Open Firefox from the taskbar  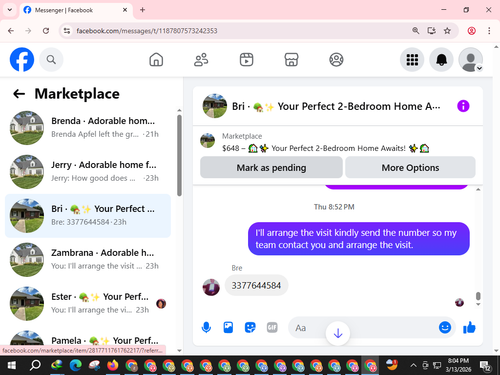pos(113,366)
